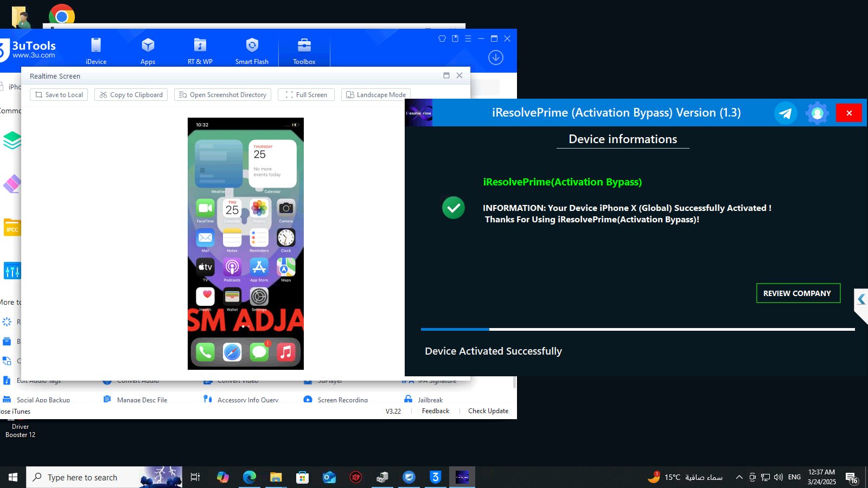
Task: Open the 3uTools download manager arrow icon
Action: [x=496, y=57]
